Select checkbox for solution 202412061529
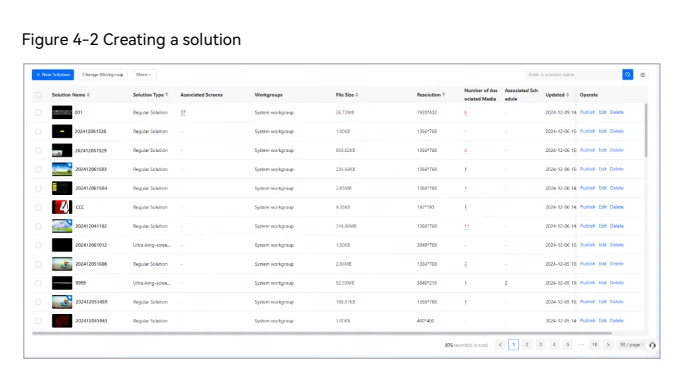 tap(38, 151)
